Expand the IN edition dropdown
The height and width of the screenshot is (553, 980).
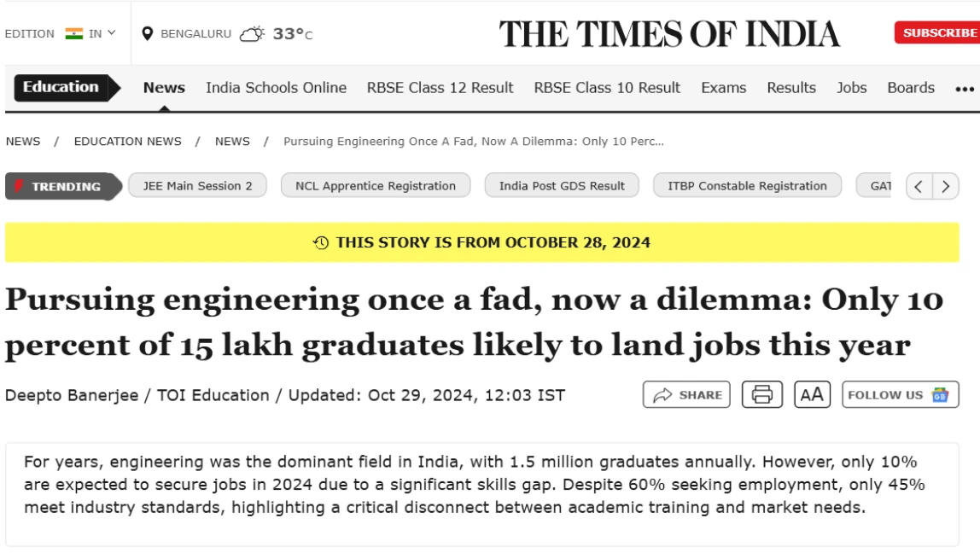pos(103,34)
